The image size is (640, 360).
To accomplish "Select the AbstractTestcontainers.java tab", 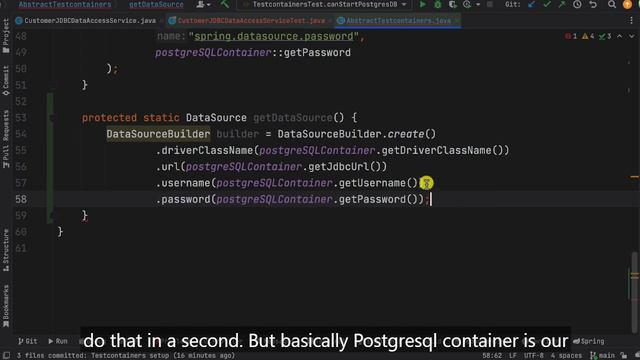I will click(x=398, y=20).
